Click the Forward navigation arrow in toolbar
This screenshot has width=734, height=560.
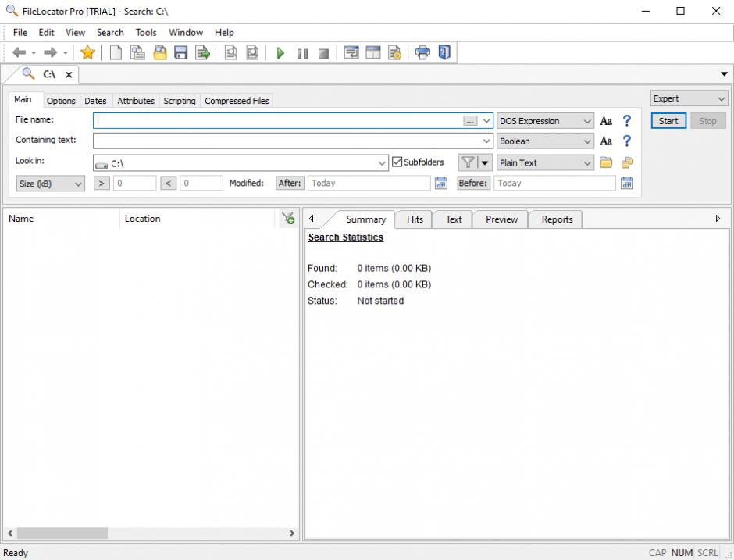[50, 52]
